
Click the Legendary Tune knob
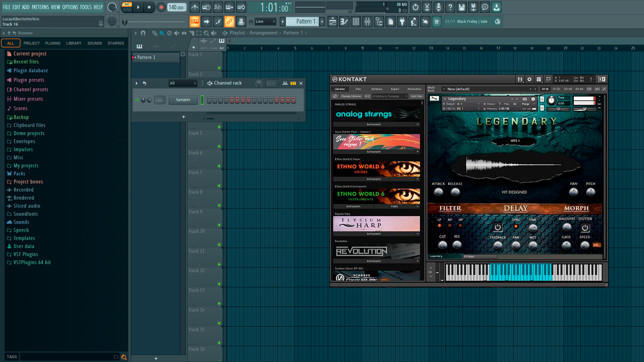[x=551, y=100]
